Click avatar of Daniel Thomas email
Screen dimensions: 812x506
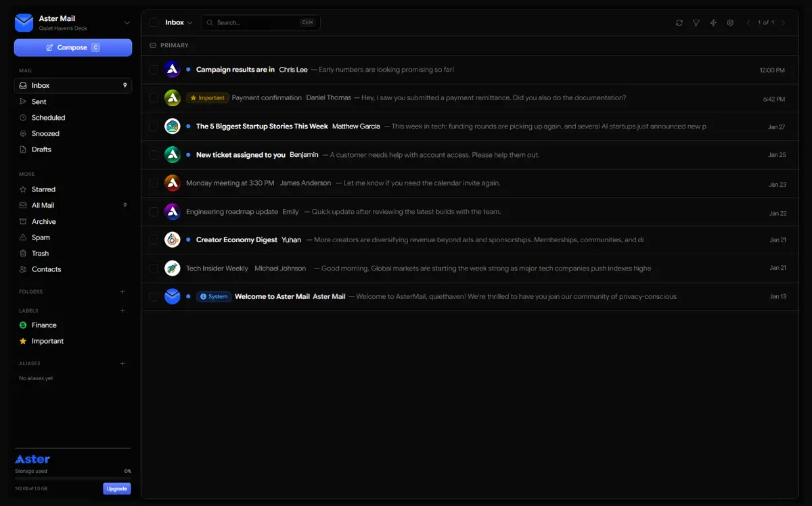tap(173, 98)
